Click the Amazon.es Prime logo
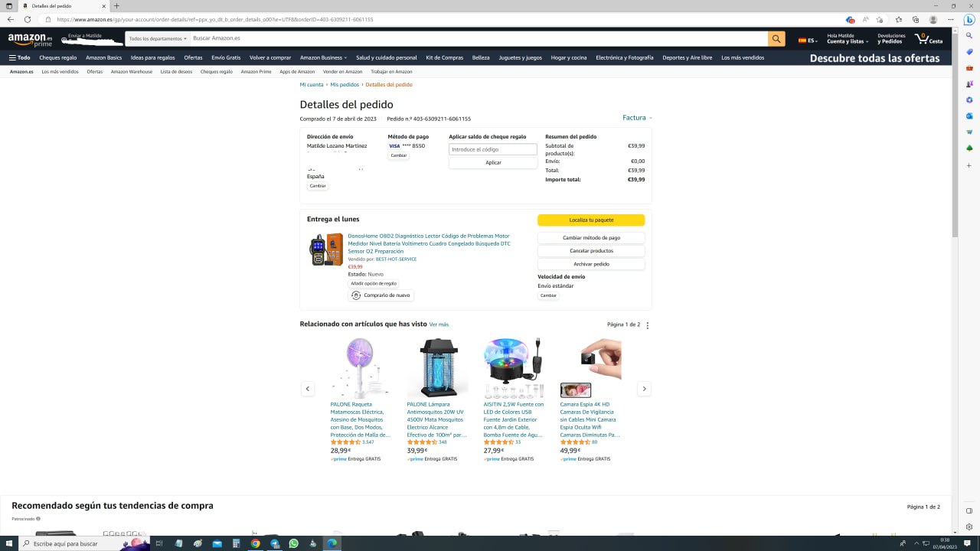 [x=30, y=39]
